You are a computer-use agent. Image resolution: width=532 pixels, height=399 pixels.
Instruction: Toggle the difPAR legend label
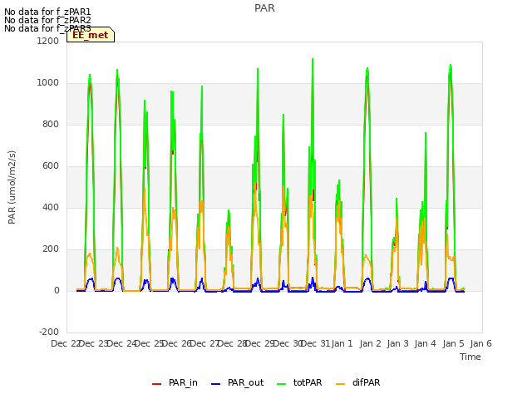click(x=366, y=382)
